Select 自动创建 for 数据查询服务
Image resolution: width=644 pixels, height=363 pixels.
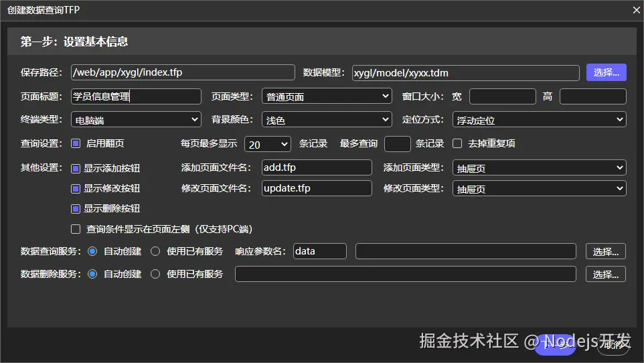click(x=92, y=251)
